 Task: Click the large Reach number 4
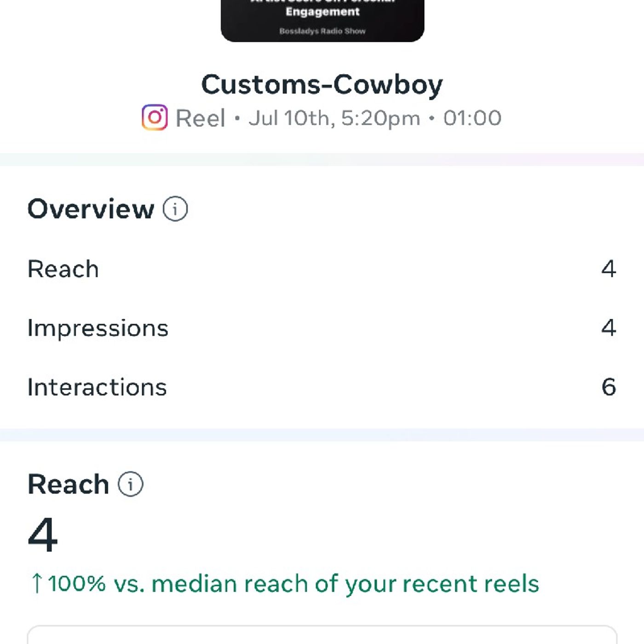tap(43, 535)
